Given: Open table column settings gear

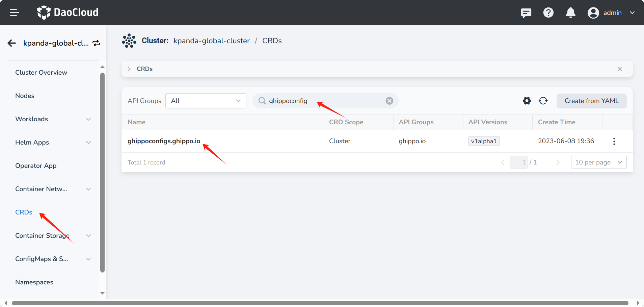Looking at the screenshot, I should (527, 101).
